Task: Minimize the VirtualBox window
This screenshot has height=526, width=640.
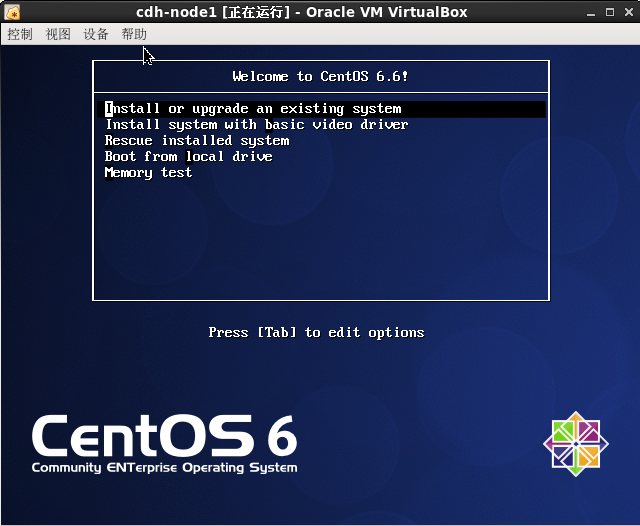Action: pyautogui.click(x=591, y=13)
